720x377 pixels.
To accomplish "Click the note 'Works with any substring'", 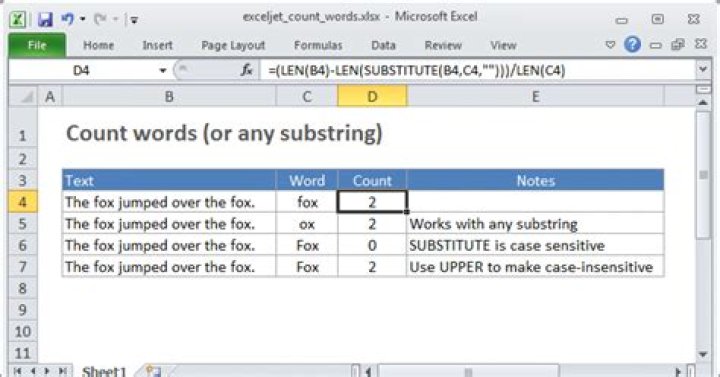I will point(494,224).
